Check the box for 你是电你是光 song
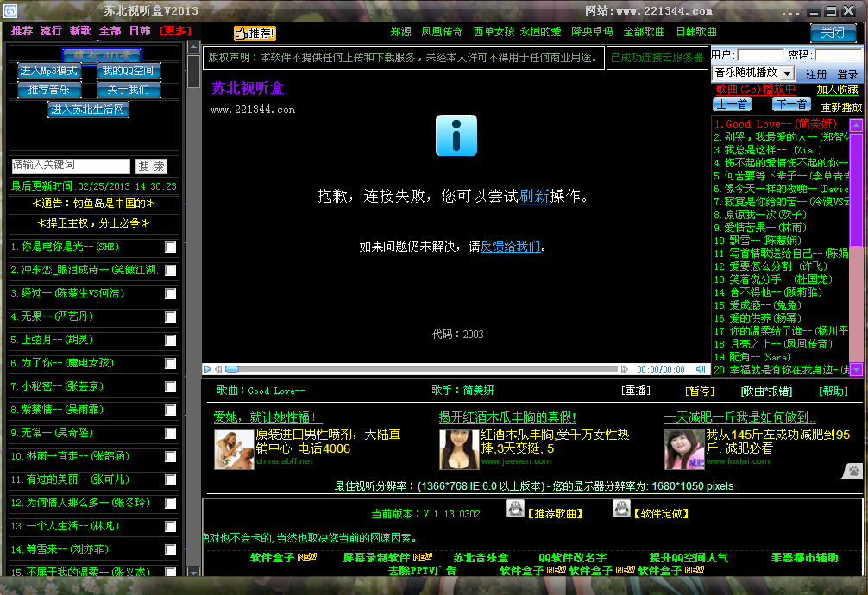Screen dimensions: 868x595 pos(171,247)
